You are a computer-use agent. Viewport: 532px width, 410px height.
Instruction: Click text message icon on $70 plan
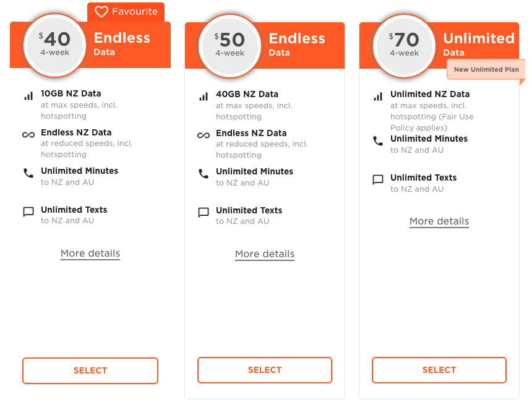click(378, 180)
